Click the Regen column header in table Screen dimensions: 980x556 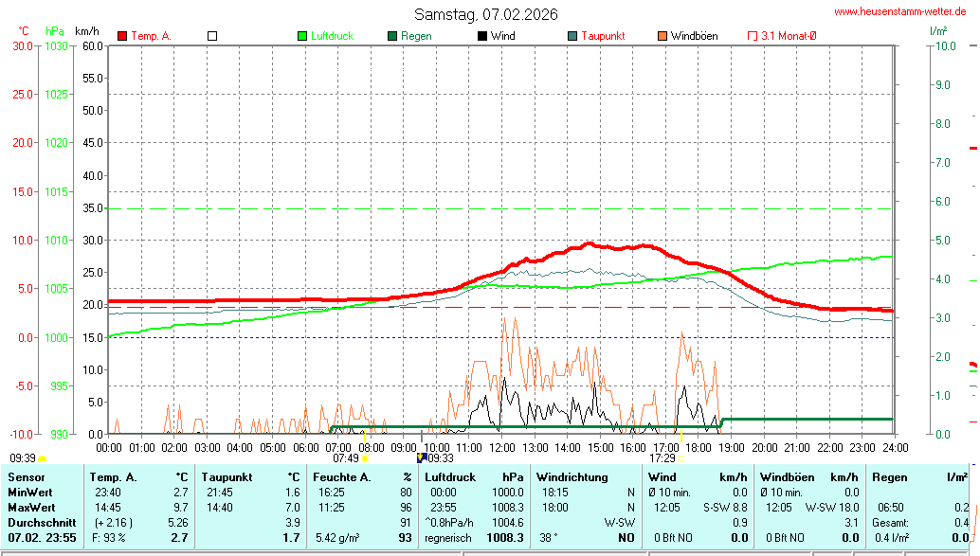coord(888,477)
